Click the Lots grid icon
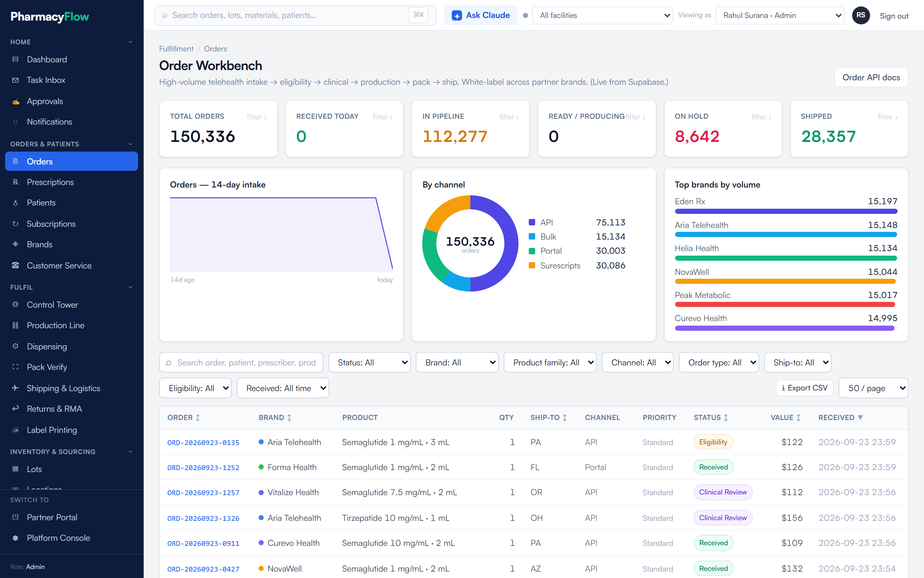The width and height of the screenshot is (924, 578). point(15,469)
